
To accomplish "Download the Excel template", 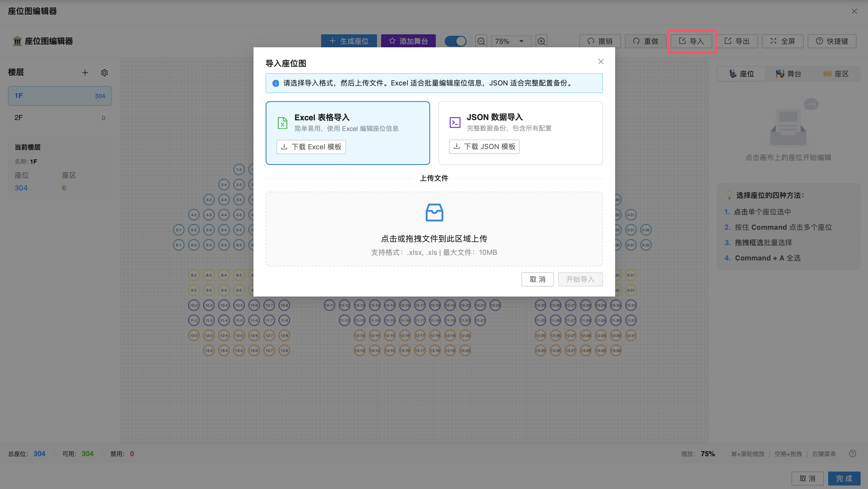I will coord(311,147).
